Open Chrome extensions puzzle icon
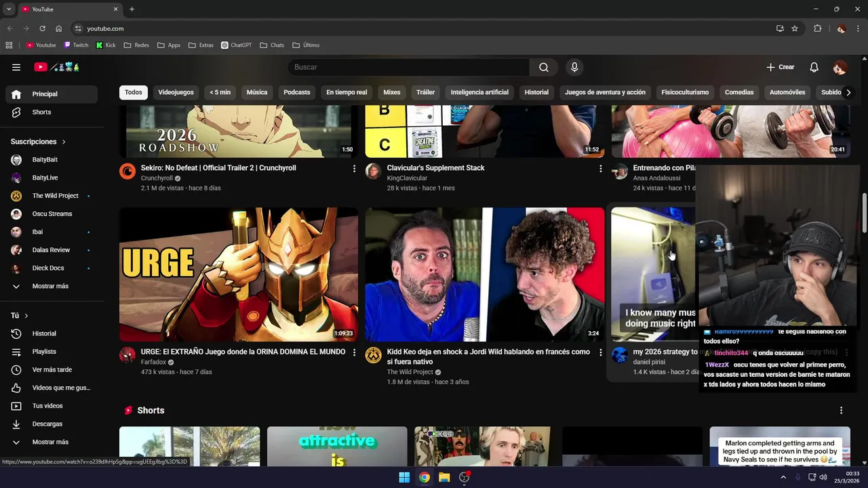868x488 pixels. point(817,28)
